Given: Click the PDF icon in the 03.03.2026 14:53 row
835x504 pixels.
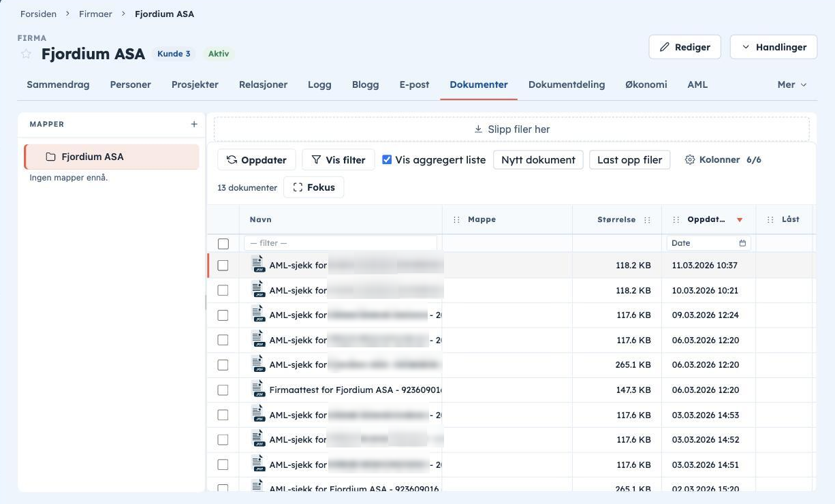Looking at the screenshot, I should point(258,415).
